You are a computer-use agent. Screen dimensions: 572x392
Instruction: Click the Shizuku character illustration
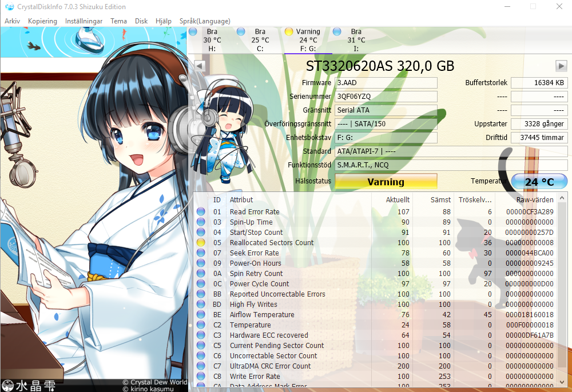point(94,210)
